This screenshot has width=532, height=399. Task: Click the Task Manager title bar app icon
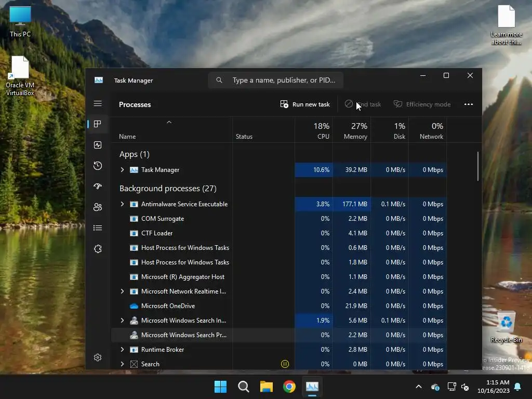[x=99, y=80]
